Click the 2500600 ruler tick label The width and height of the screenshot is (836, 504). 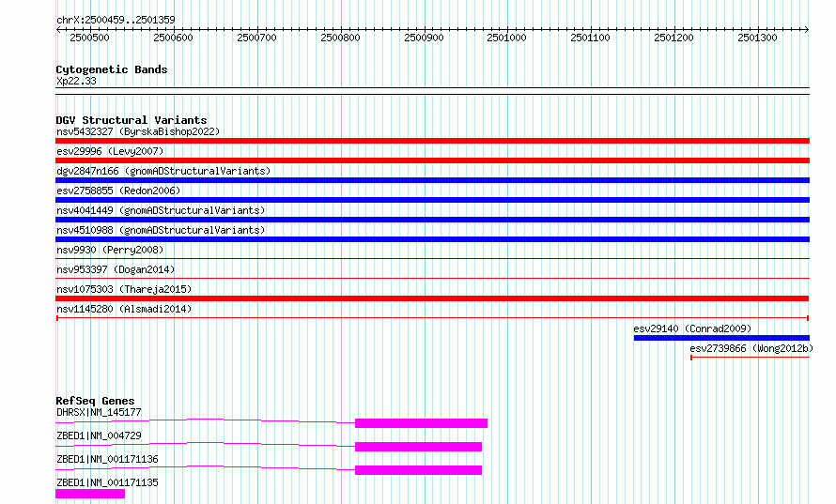(x=173, y=38)
